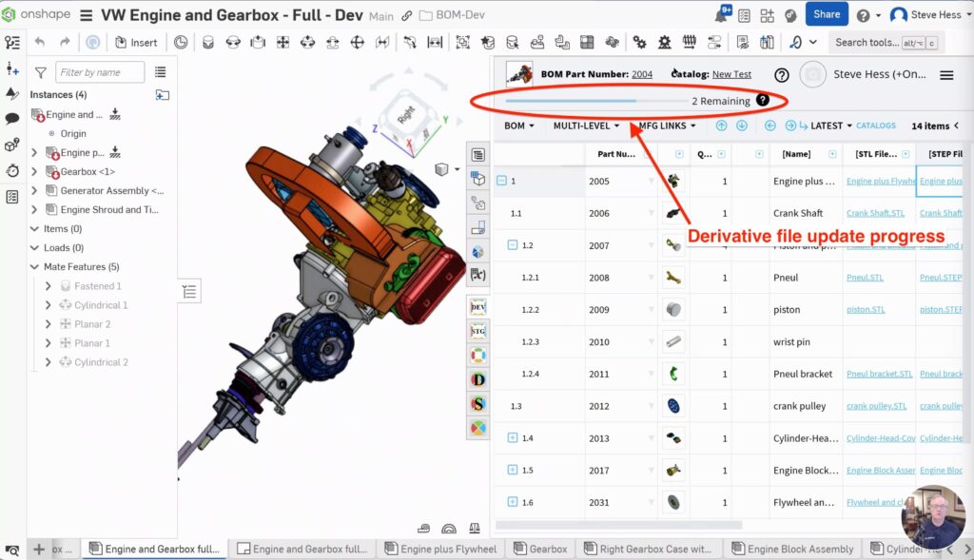Click the BOM right arrow circle icon
Image resolution: width=974 pixels, height=560 pixels.
pyautogui.click(x=790, y=126)
